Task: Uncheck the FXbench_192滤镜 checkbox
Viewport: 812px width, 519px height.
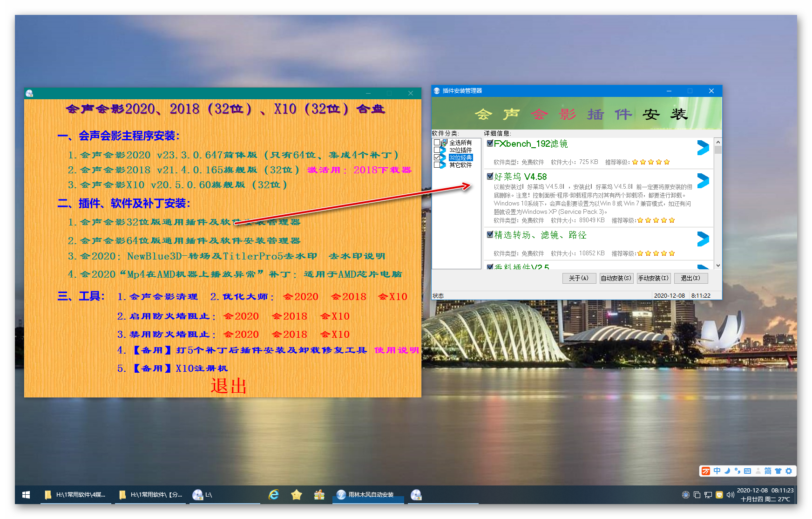Action: coord(490,143)
